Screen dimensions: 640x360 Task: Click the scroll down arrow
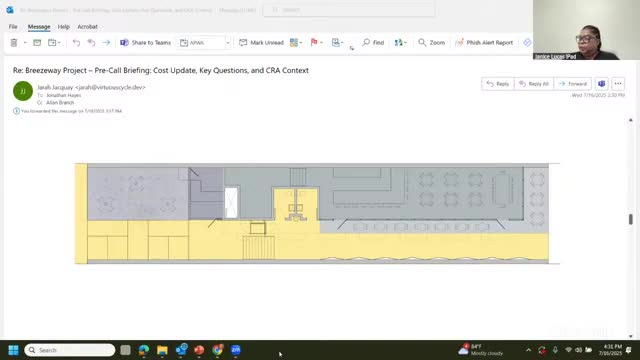point(631,336)
